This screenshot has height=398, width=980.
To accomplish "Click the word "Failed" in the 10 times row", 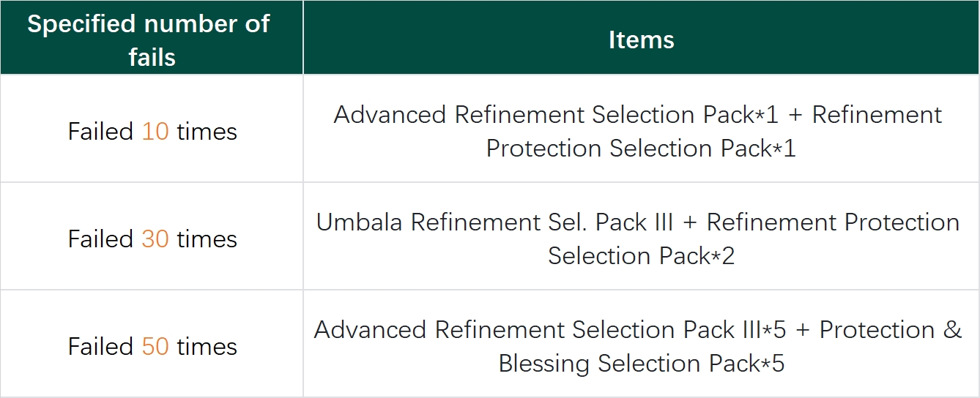I will pyautogui.click(x=101, y=132).
